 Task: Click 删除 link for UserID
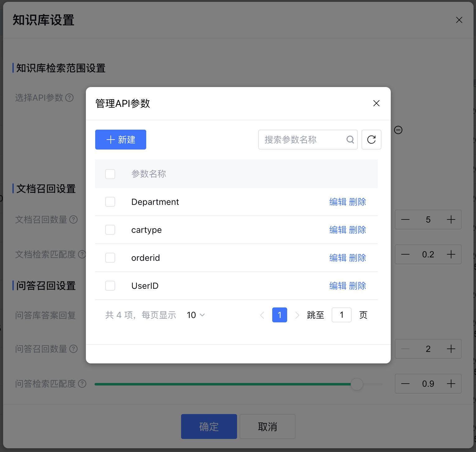coord(357,286)
